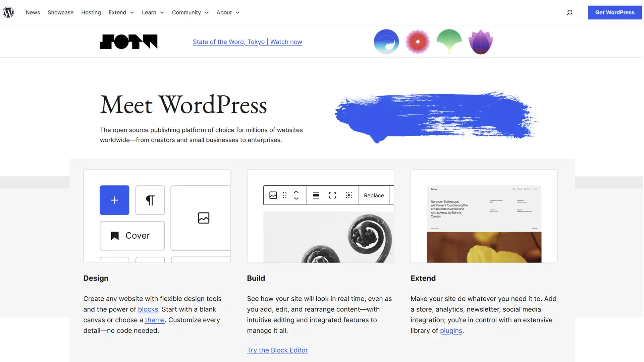Click the align icon in Build toolbar
The width and height of the screenshot is (644, 362).
coord(316,195)
